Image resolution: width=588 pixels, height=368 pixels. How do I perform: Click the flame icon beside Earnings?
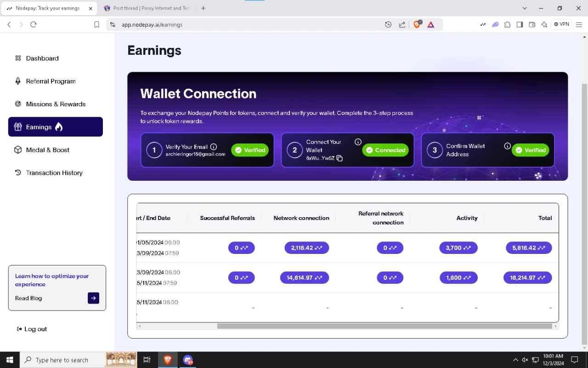tap(59, 127)
